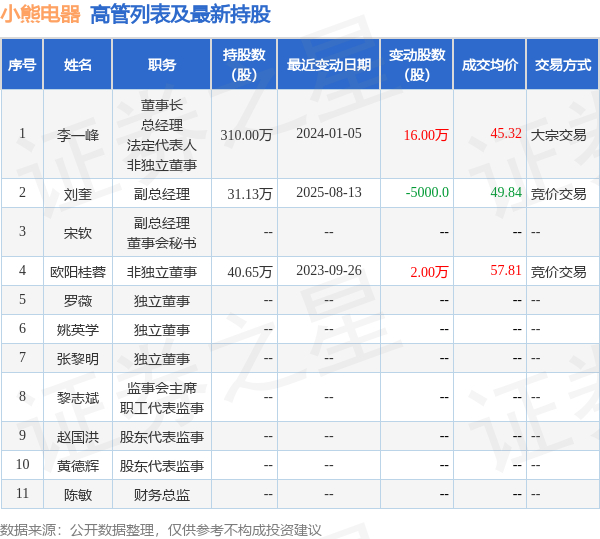
Task: Click the 法定代表人 position text
Action: [162, 145]
